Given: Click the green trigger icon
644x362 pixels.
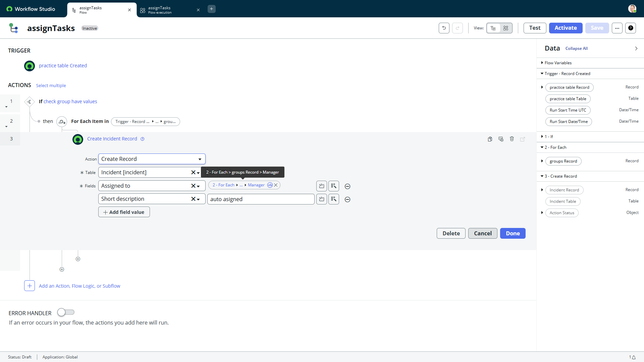Looking at the screenshot, I should (x=29, y=66).
